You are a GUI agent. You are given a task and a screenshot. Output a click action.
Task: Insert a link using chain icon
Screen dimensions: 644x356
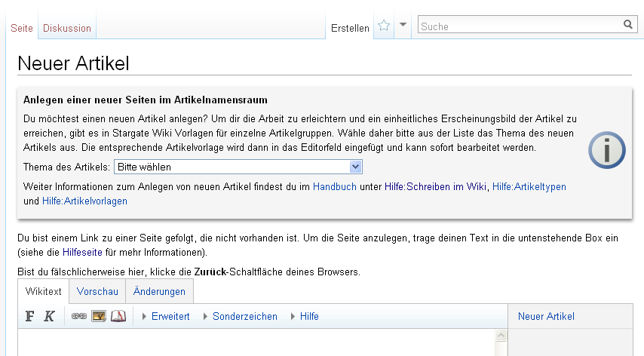point(79,316)
